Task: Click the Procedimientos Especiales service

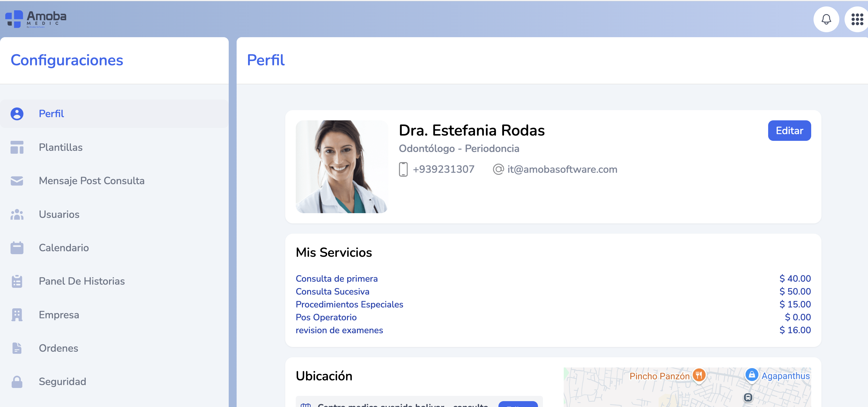Action: (x=349, y=304)
